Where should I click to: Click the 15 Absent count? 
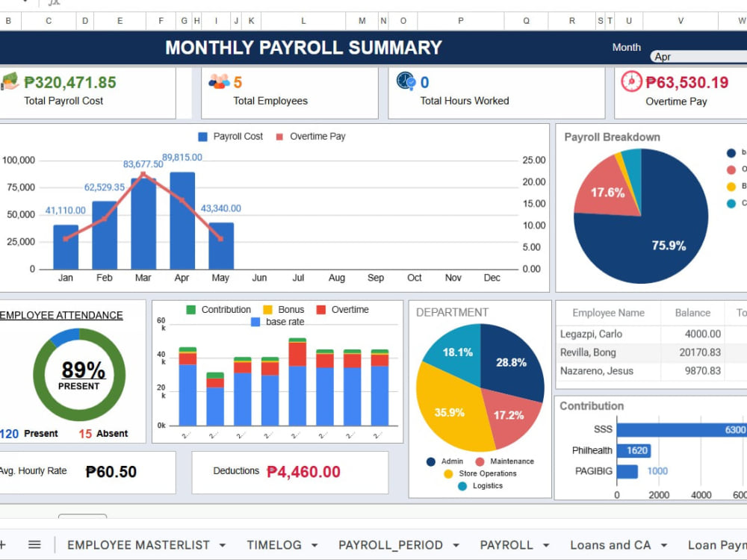(x=85, y=434)
